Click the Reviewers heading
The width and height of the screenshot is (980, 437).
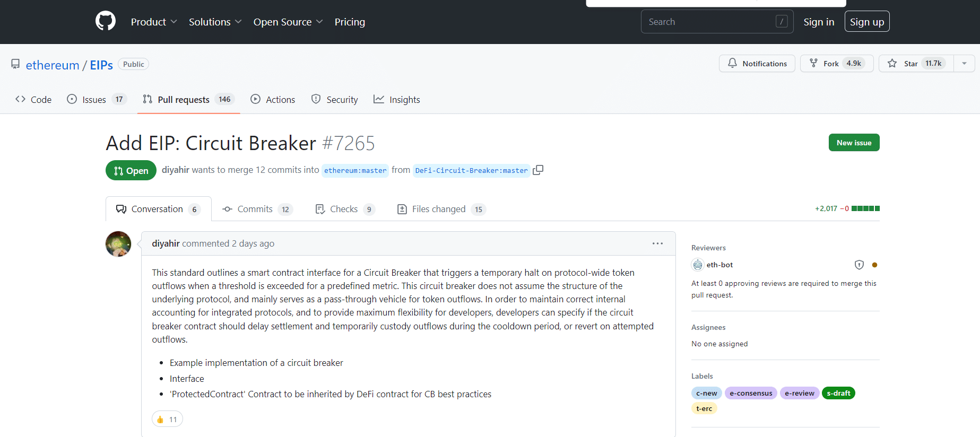point(708,248)
